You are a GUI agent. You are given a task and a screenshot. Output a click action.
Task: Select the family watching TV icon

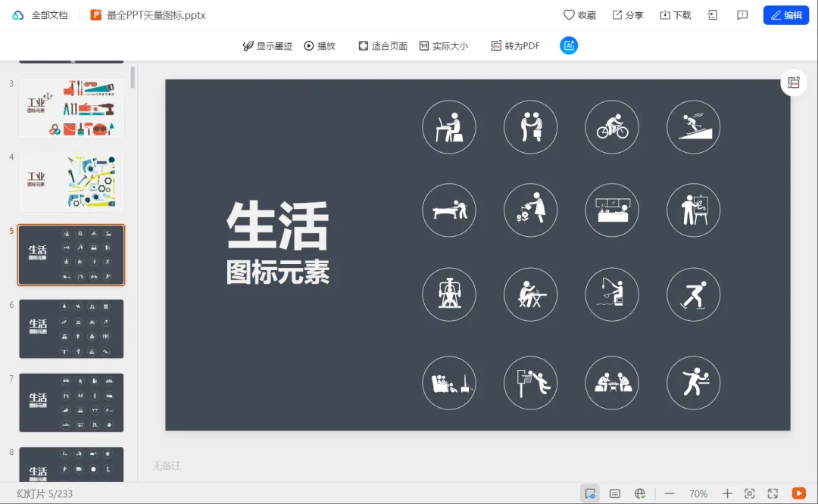[x=449, y=383]
